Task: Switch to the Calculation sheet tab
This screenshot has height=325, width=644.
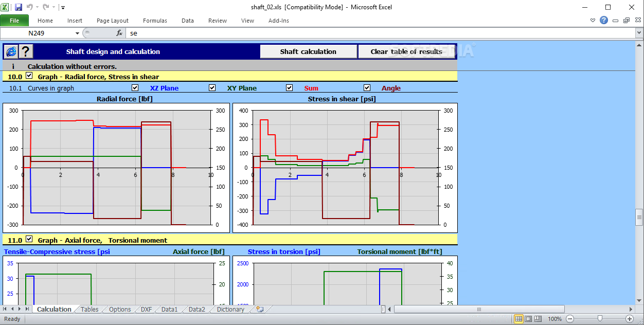Action: tap(54, 309)
